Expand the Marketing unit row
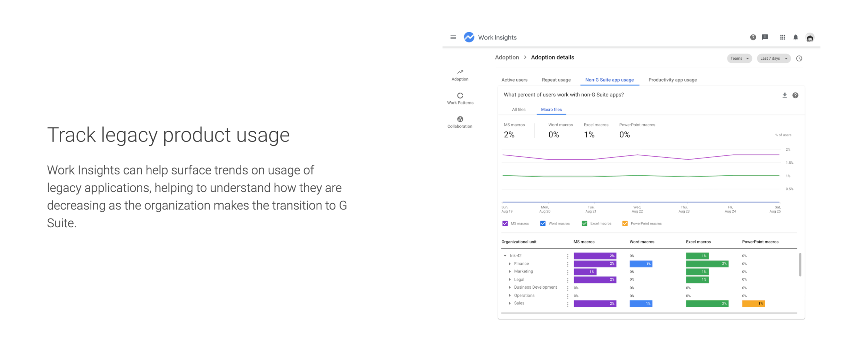 click(x=510, y=271)
